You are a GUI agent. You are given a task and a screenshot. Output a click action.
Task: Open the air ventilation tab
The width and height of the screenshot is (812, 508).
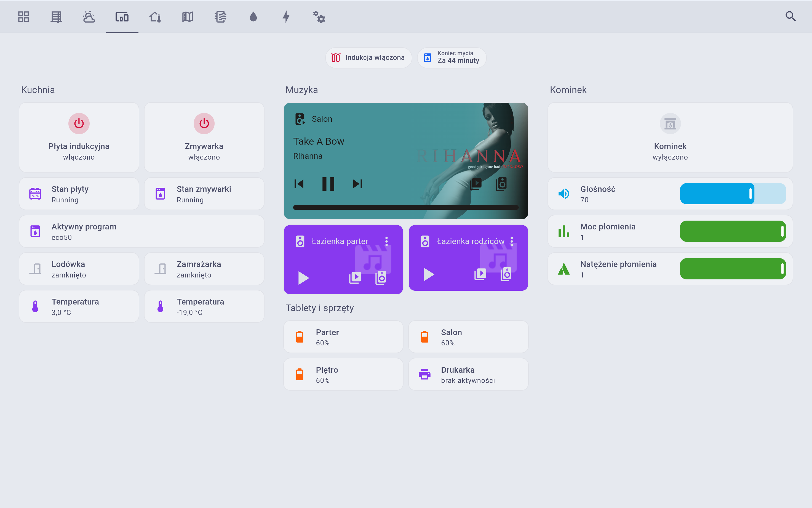click(x=220, y=17)
